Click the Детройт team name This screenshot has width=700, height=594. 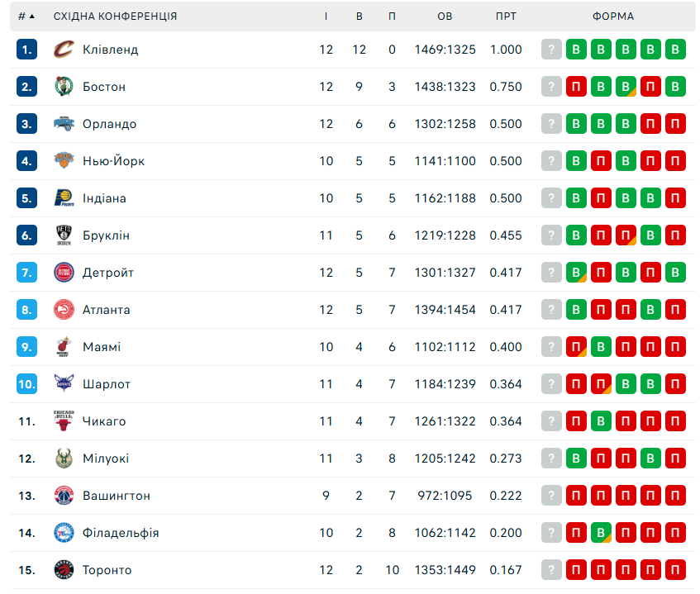tap(108, 273)
